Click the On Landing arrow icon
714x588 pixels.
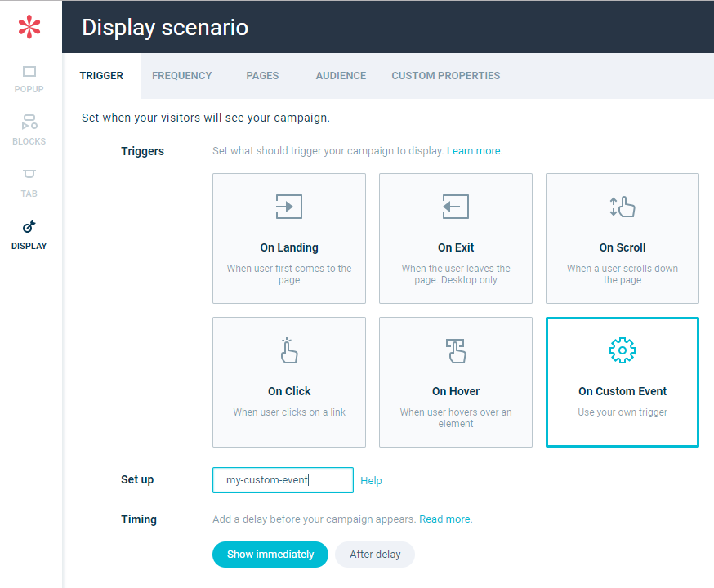289,207
